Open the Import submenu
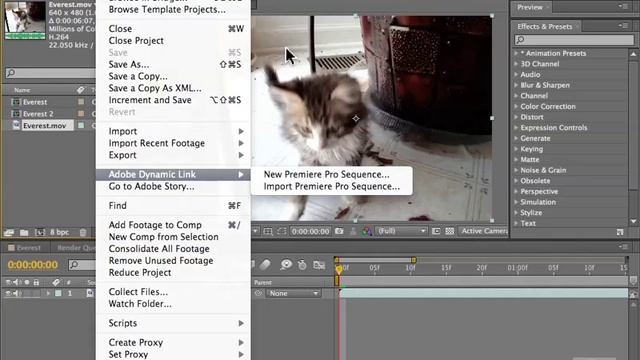This screenshot has width=640, height=360. (173, 131)
